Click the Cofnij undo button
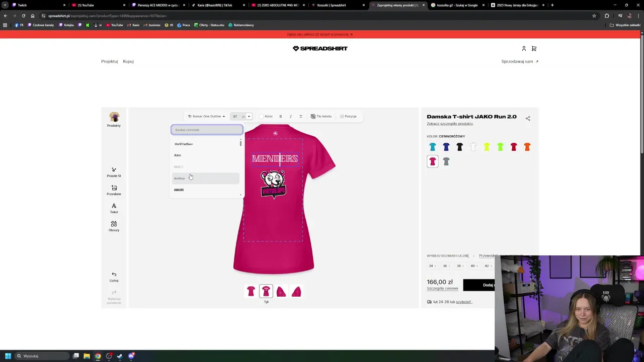 (x=114, y=277)
